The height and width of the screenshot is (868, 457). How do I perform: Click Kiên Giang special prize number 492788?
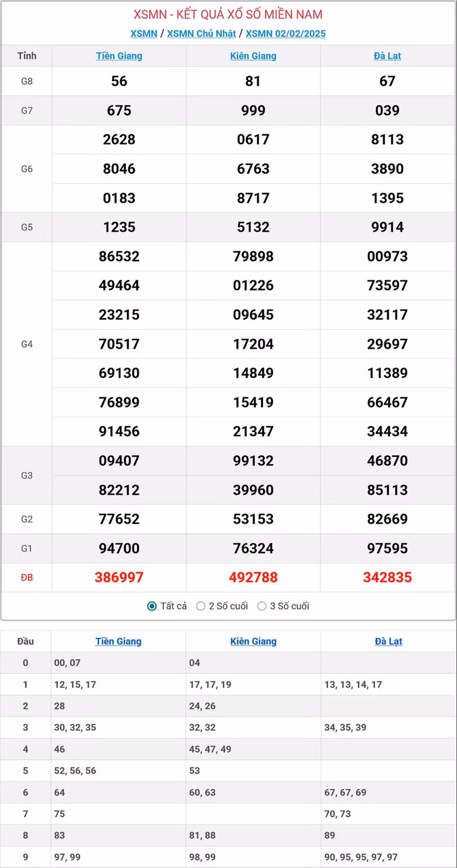point(253,577)
